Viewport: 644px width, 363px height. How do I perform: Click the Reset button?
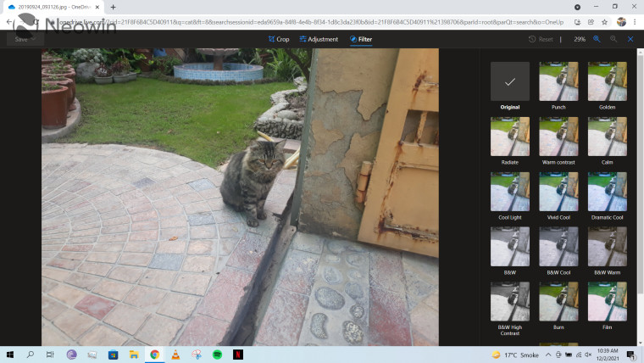541,39
